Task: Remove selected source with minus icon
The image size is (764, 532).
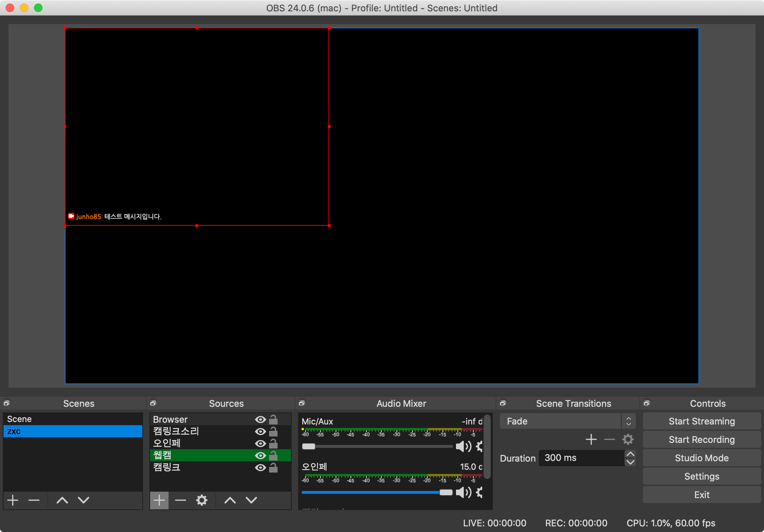Action: coord(180,500)
